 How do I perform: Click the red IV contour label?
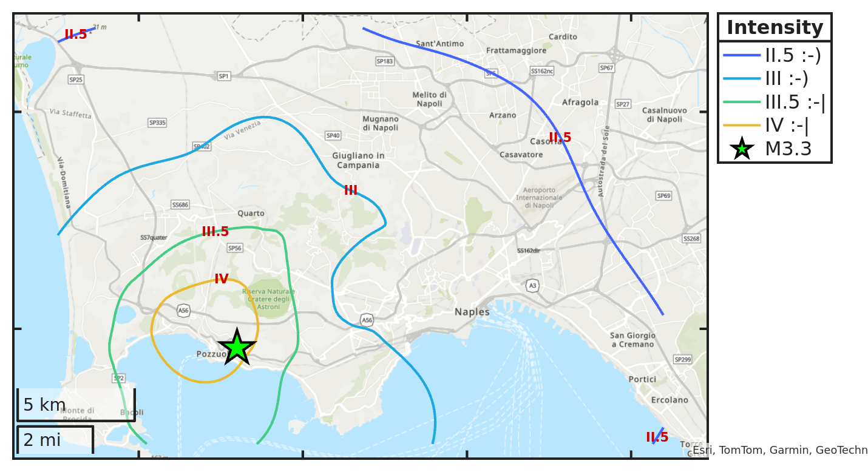pos(222,279)
